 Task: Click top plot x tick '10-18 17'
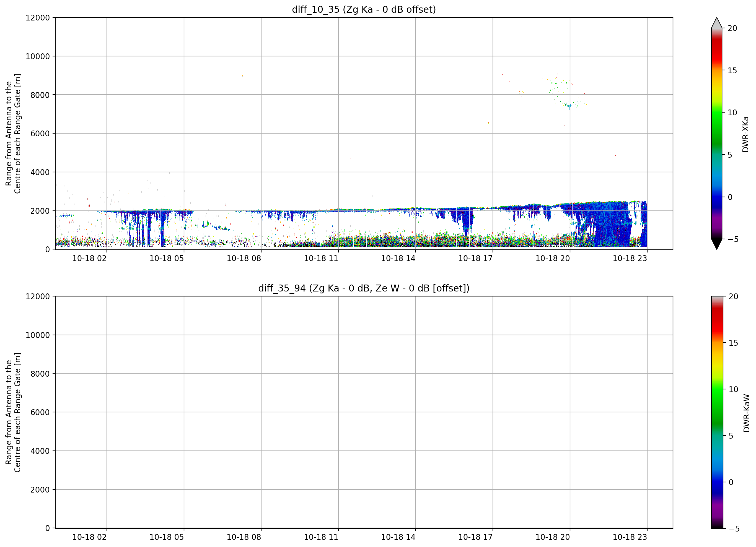[475, 258]
